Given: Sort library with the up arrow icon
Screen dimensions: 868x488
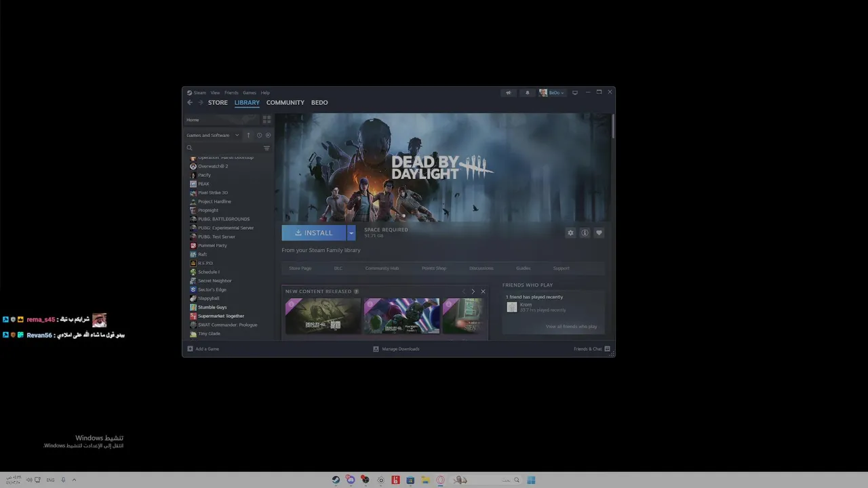Looking at the screenshot, I should (x=248, y=135).
